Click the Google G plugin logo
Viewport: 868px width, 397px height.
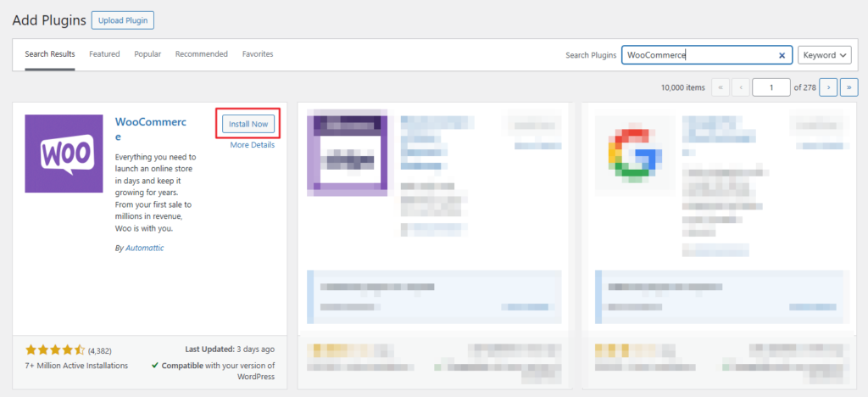(x=635, y=154)
